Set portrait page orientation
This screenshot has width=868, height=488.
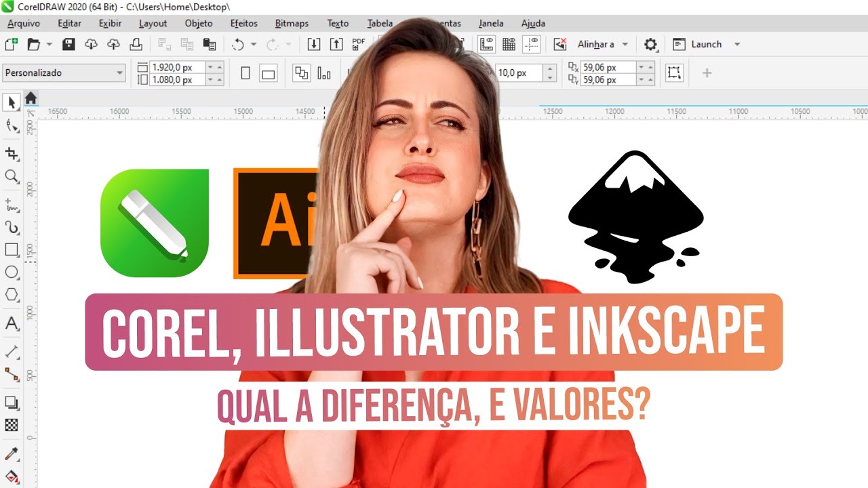click(x=245, y=73)
